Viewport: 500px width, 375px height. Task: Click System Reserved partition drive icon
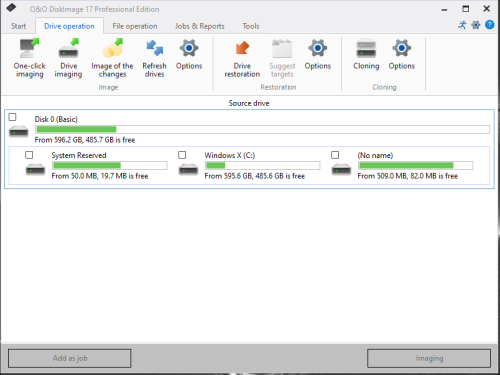click(35, 169)
